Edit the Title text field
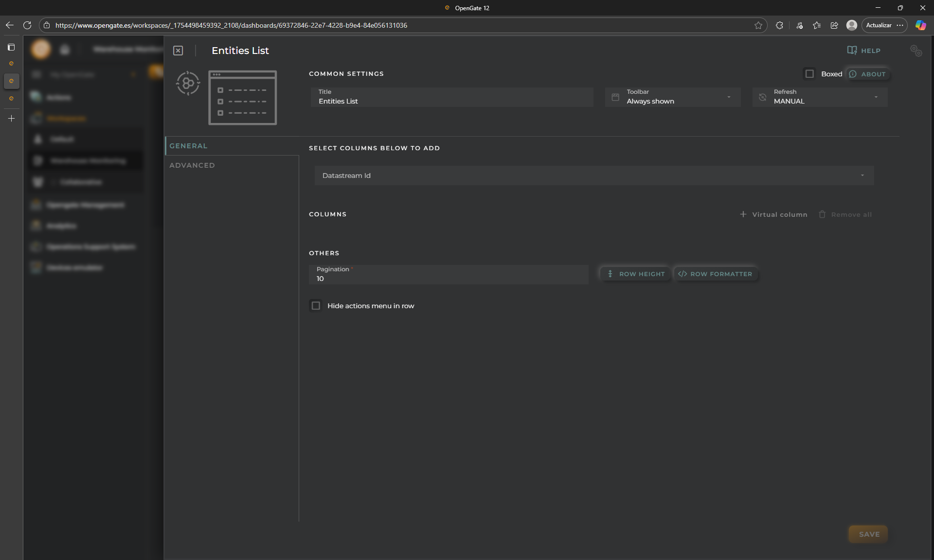Image resolution: width=934 pixels, height=560 pixels. tap(451, 101)
